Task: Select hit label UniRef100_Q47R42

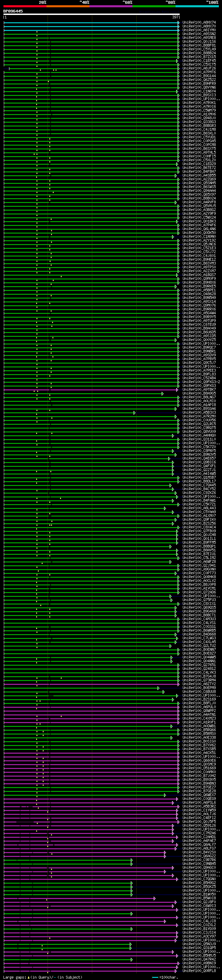Action: coord(199,959)
